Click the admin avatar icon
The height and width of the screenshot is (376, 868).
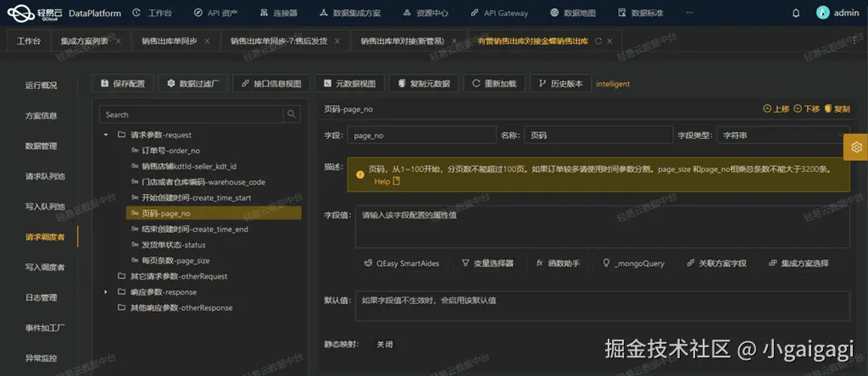coord(822,13)
